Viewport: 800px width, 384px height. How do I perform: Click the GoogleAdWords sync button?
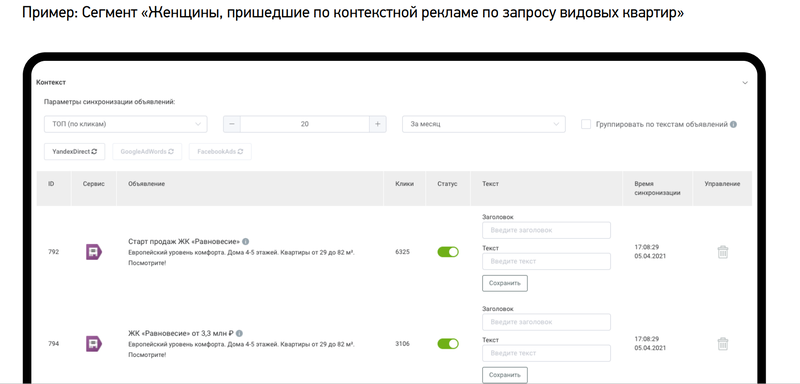click(x=147, y=151)
